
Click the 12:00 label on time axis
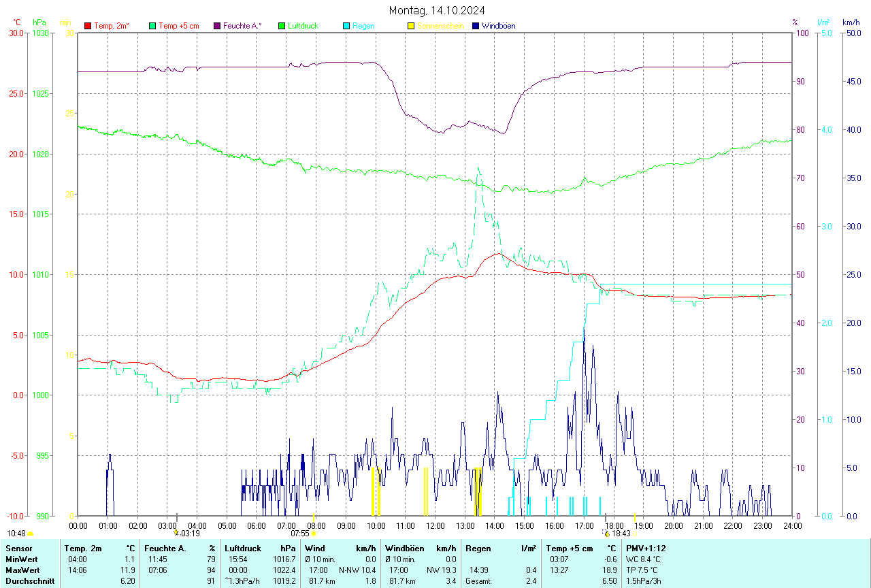(435, 525)
